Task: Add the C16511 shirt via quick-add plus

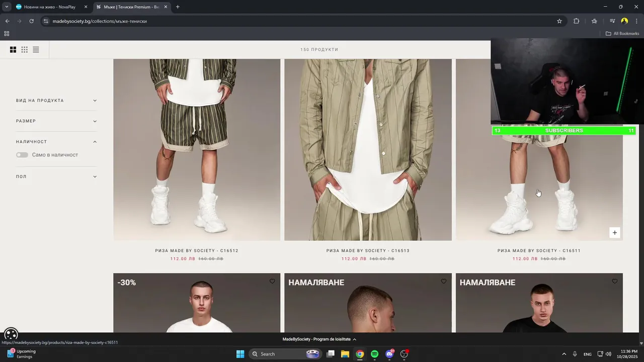Action: pyautogui.click(x=614, y=232)
